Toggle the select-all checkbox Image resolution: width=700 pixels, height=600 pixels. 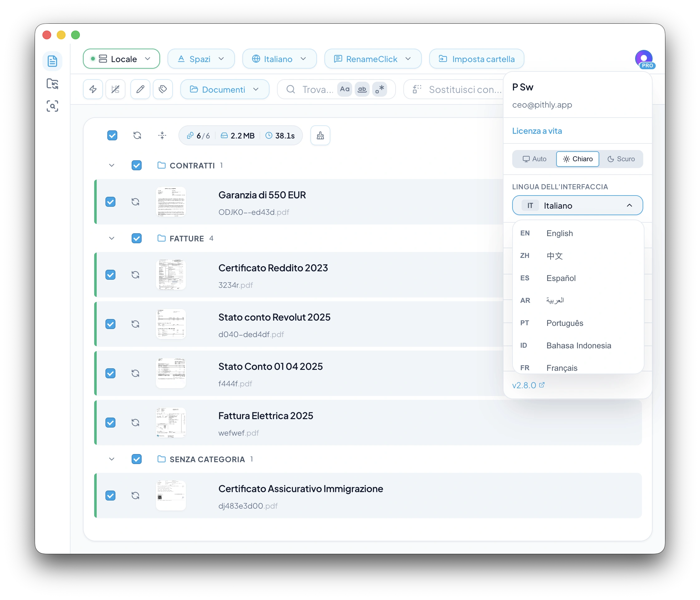(112, 135)
